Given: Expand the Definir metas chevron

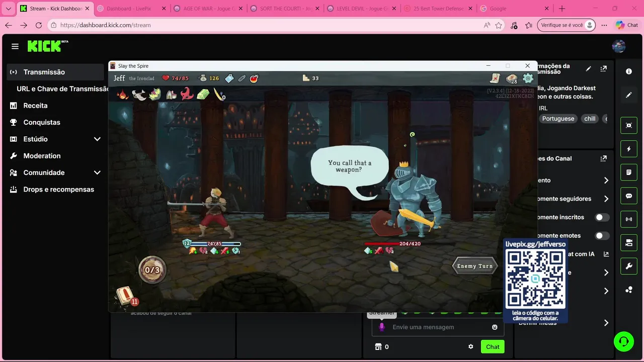Looking at the screenshot, I should [x=606, y=323].
